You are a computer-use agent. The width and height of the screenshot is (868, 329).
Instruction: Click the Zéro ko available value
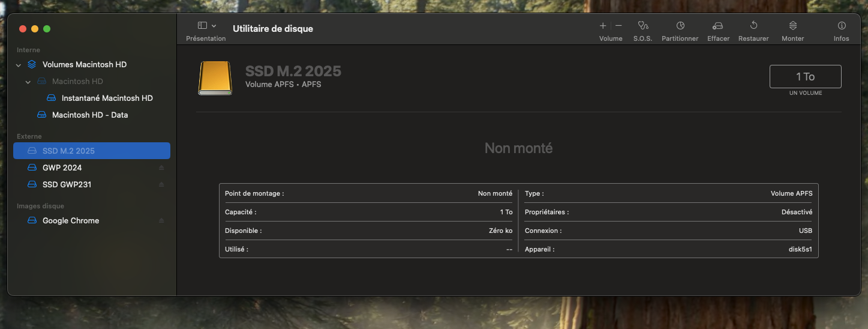point(500,231)
